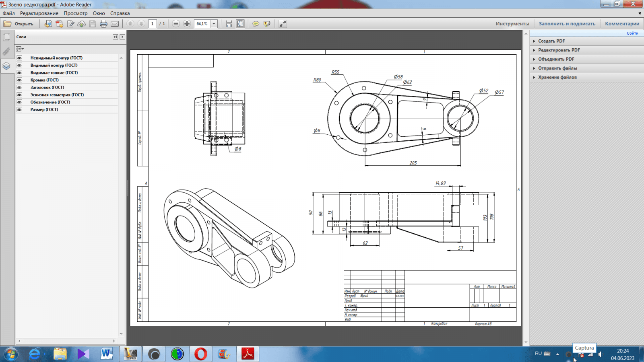Open the Комментарии pane
Viewport: 644px width, 362px height.
click(622, 24)
